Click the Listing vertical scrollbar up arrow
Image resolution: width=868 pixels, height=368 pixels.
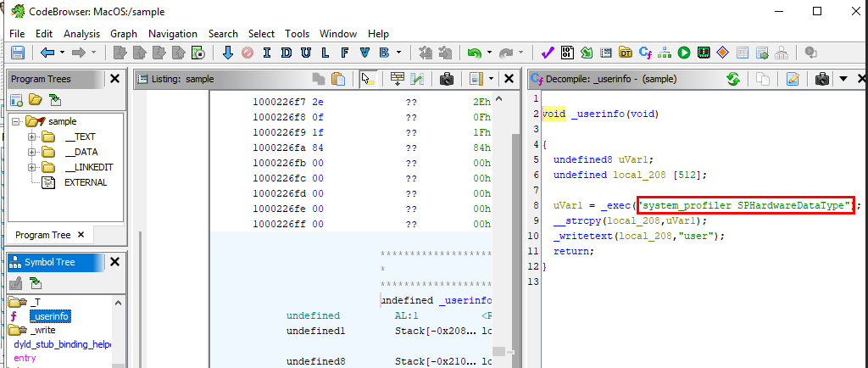click(x=498, y=99)
